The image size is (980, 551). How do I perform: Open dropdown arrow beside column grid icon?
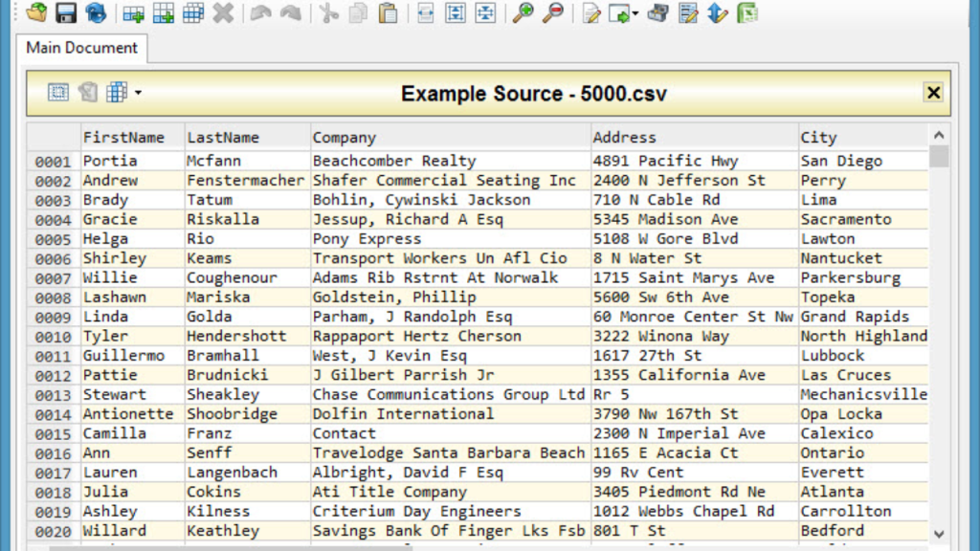pos(138,93)
